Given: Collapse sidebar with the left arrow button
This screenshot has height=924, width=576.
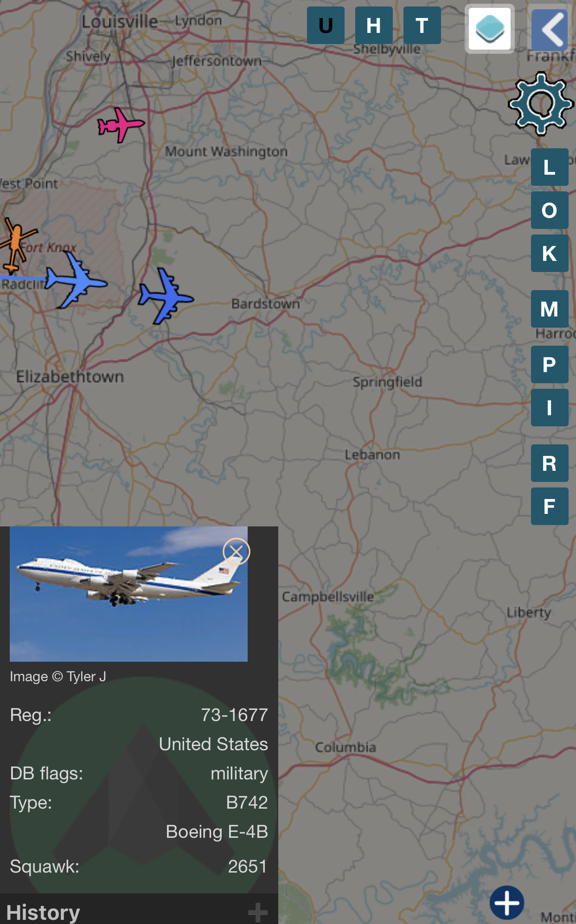Looking at the screenshot, I should click(550, 29).
